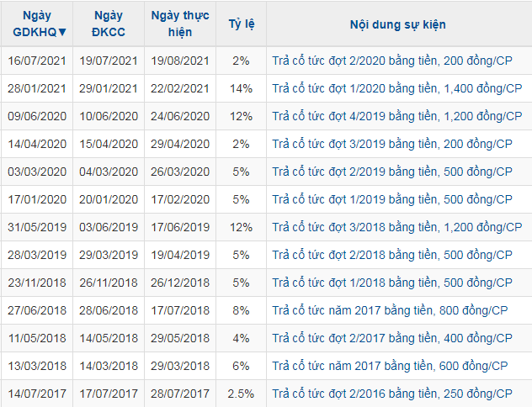532x407 pixels.
Task: Open the event 'Trả cổ tức đợt 1/2020'
Action: (x=395, y=88)
